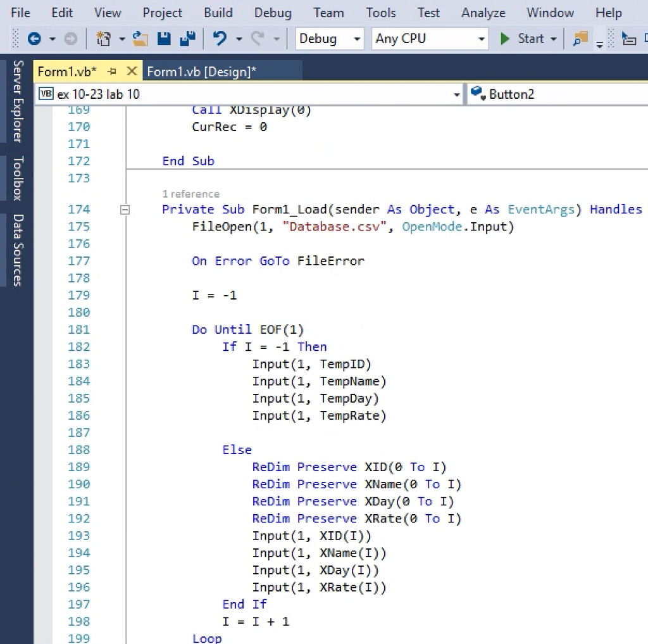Close the Form1.vb tab

coord(132,72)
